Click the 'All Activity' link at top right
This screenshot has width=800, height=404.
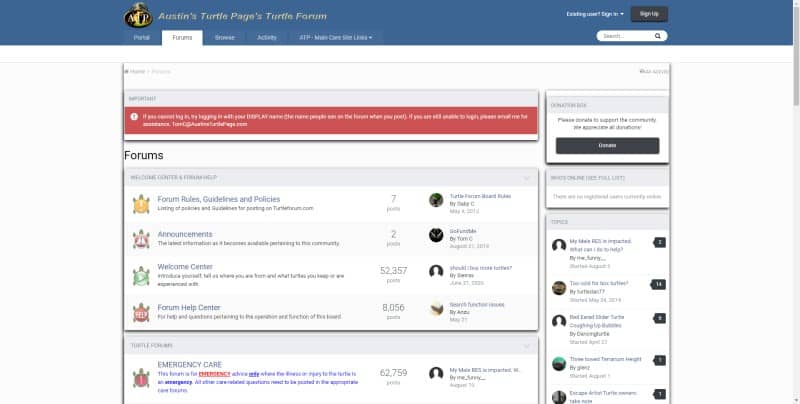654,72
